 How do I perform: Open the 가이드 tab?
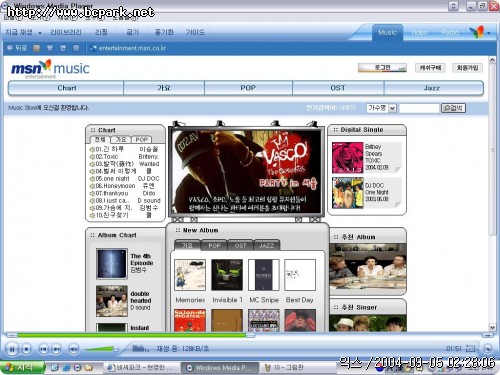(x=195, y=32)
